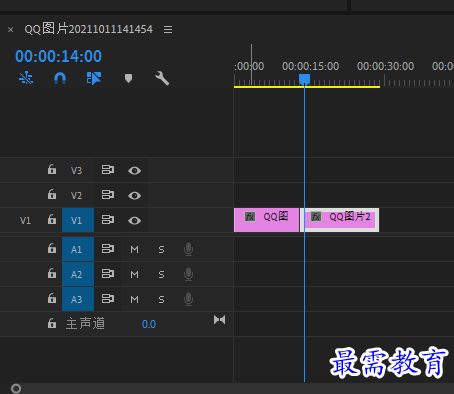
Task: Toggle lock on track V2
Action: 52,194
